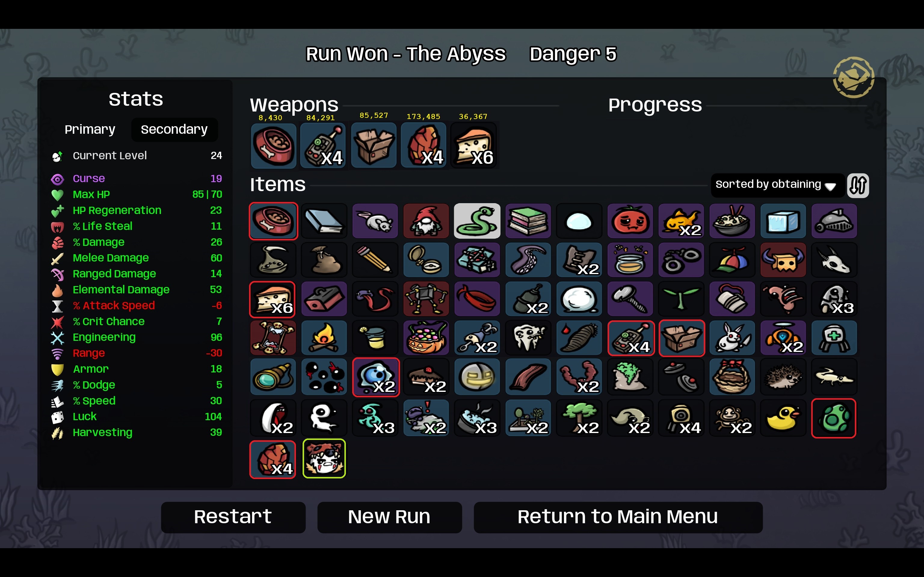Click the Curse stat row
Viewport: 924px width, 577px height.
pos(136,179)
